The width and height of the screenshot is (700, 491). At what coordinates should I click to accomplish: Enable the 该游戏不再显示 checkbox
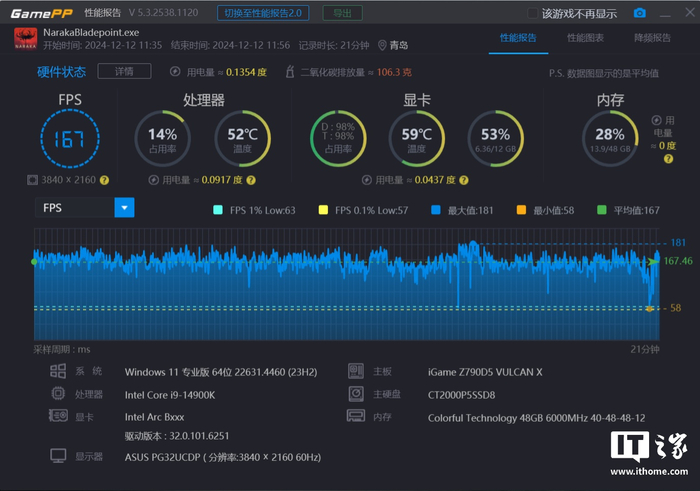click(533, 13)
